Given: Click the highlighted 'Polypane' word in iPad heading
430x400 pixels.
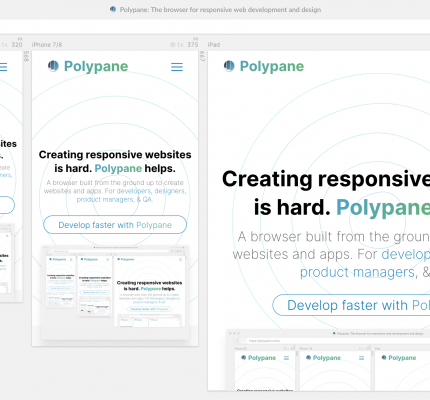Looking at the screenshot, I should click(383, 207).
